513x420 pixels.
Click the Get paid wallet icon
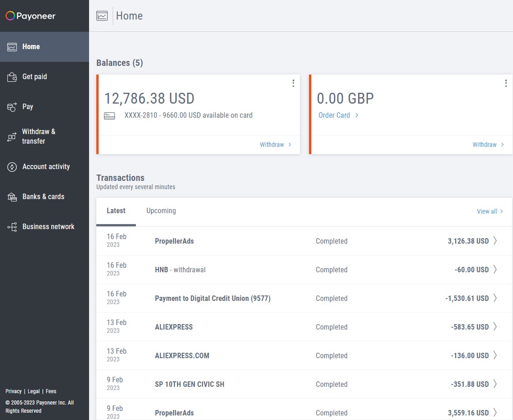point(12,77)
